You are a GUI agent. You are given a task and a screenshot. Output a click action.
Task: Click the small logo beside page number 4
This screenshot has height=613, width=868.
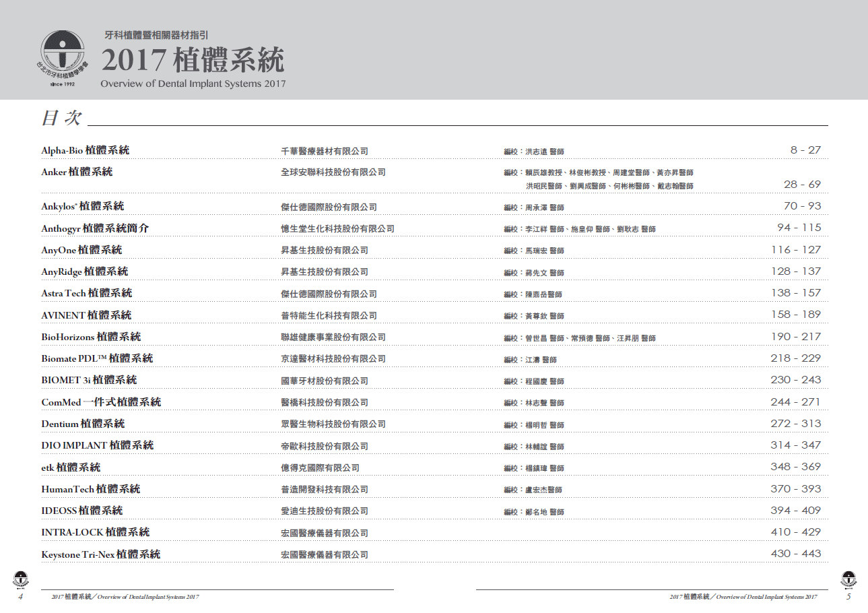(x=22, y=579)
